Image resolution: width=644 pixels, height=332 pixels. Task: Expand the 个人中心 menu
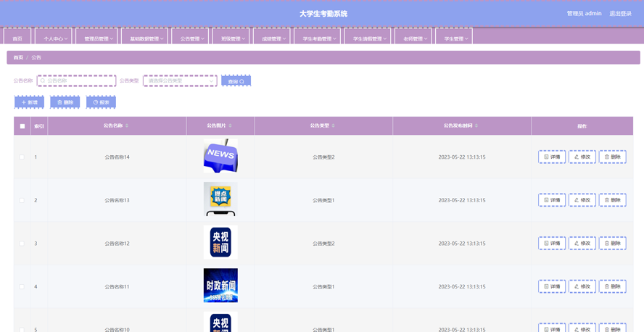[54, 36]
